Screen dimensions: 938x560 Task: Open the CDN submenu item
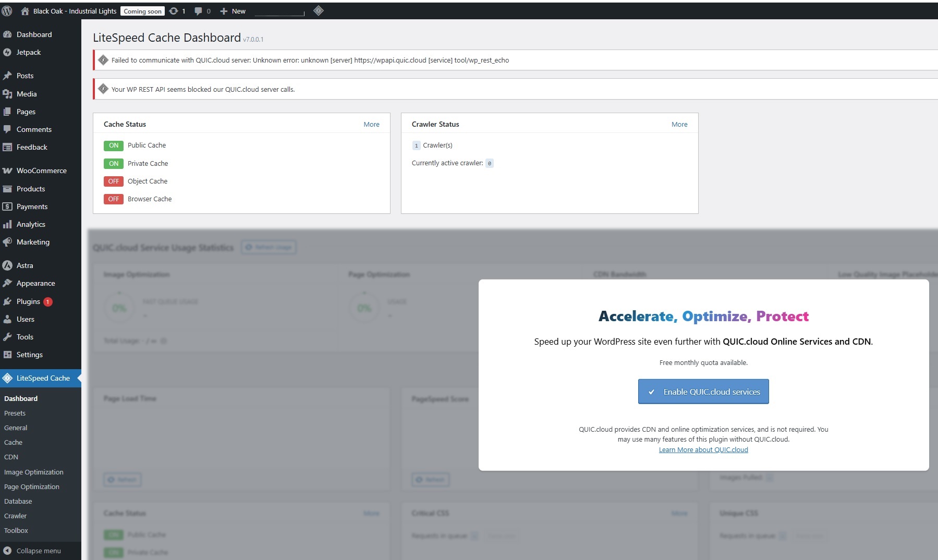(11, 457)
